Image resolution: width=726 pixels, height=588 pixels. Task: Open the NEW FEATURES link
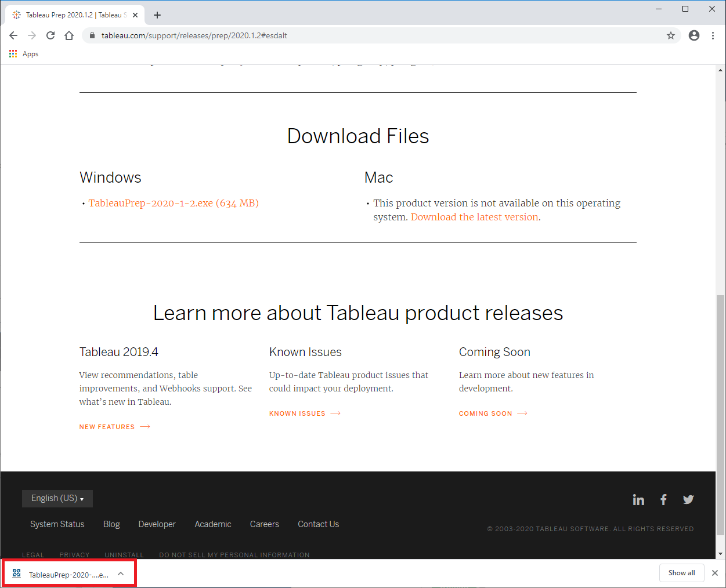115,427
